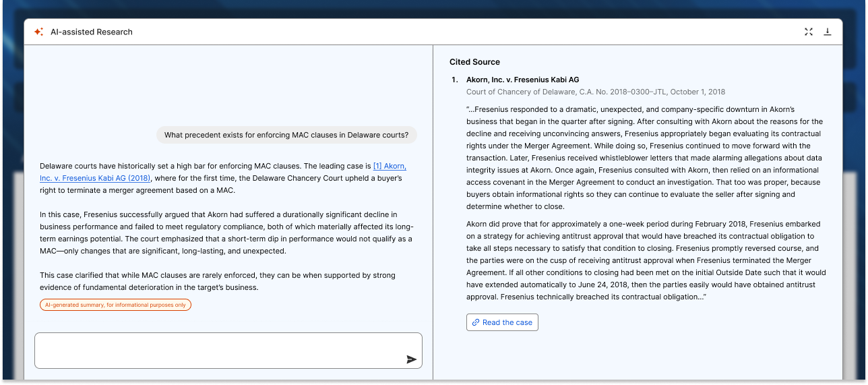The height and width of the screenshot is (385, 868).
Task: Click the paragraph starting 'This case clarified'
Action: click(218, 281)
